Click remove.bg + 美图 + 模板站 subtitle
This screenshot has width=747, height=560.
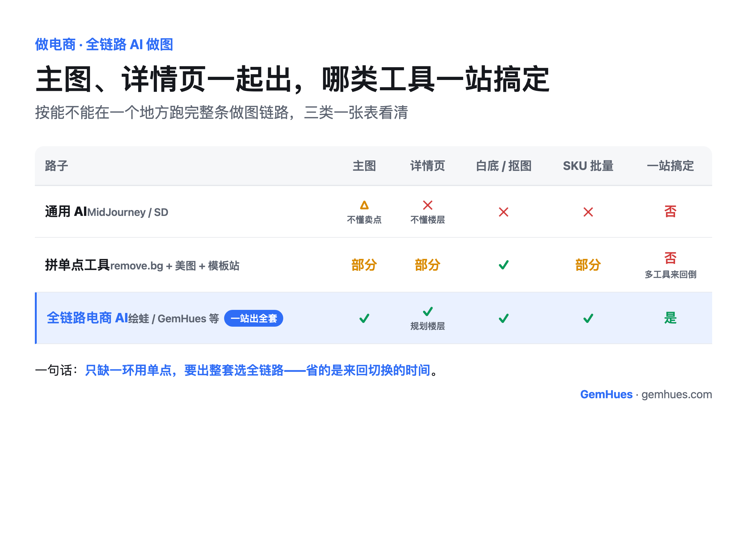click(175, 266)
